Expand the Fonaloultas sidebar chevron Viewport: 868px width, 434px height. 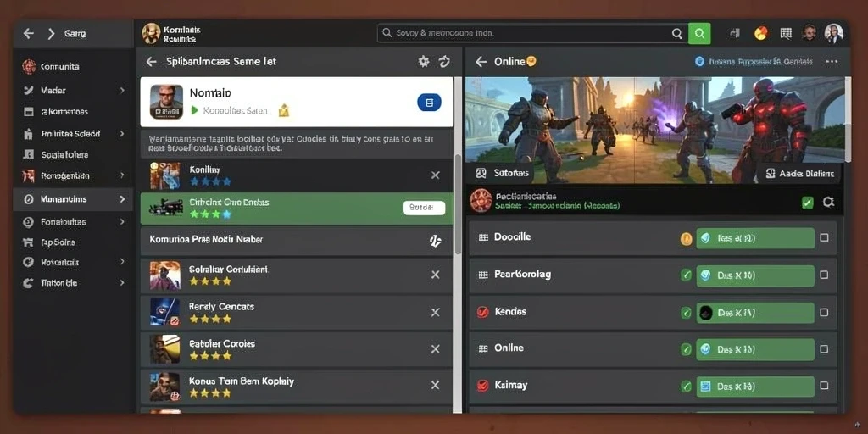pyautogui.click(x=122, y=221)
